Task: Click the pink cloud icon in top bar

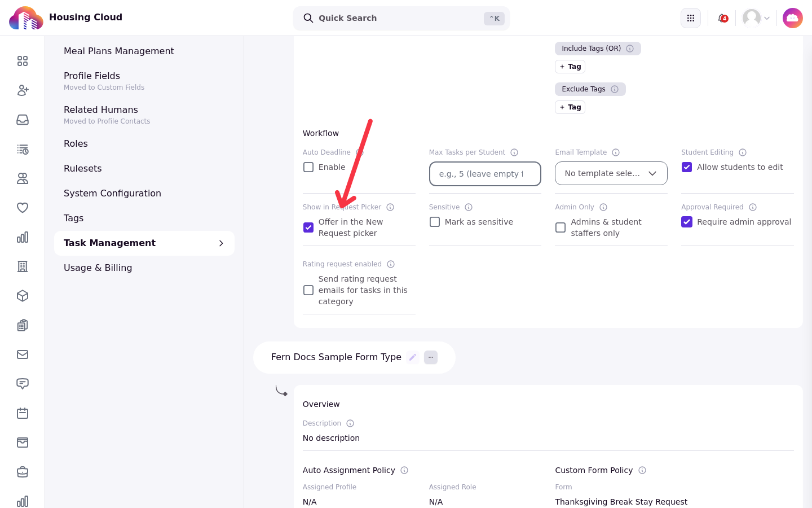Action: pos(793,18)
